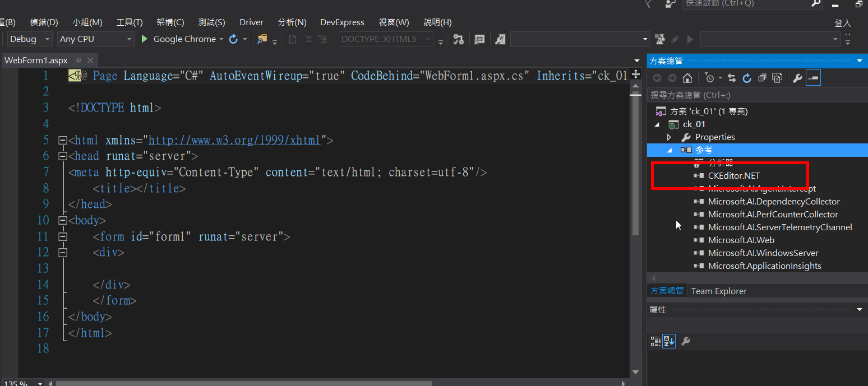Click the Show All Files icon
Viewport: 868px width, 386px height.
tap(777, 78)
